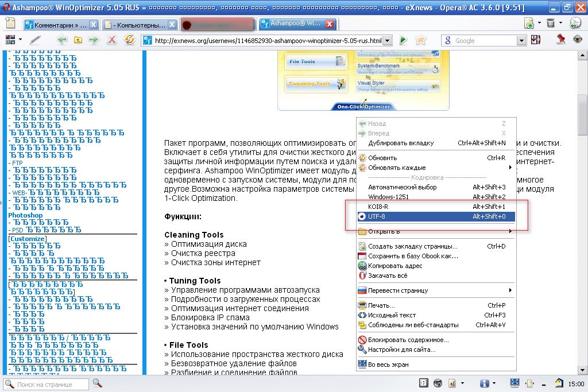
Task: Open dropdown arrow beside panels grid icon
Action: click(20, 40)
